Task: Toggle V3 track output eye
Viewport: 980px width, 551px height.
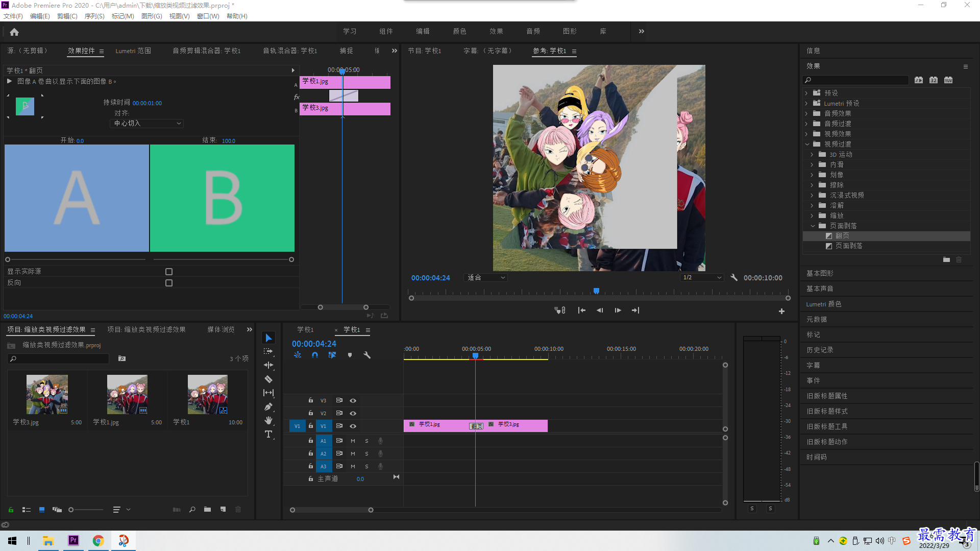Action: tap(353, 401)
